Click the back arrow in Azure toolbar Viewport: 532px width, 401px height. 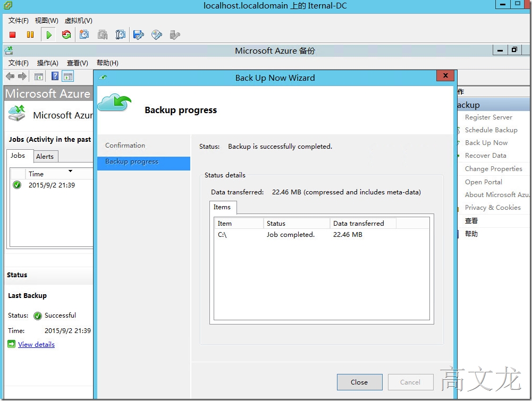tap(10, 76)
